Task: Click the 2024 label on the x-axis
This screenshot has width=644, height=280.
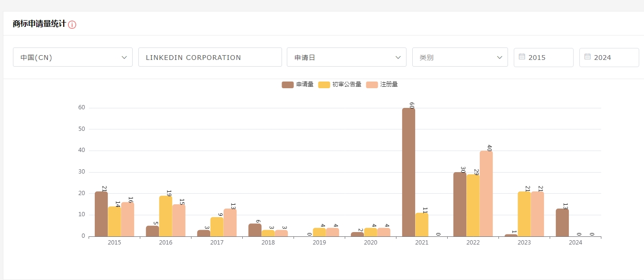Action: (x=576, y=243)
